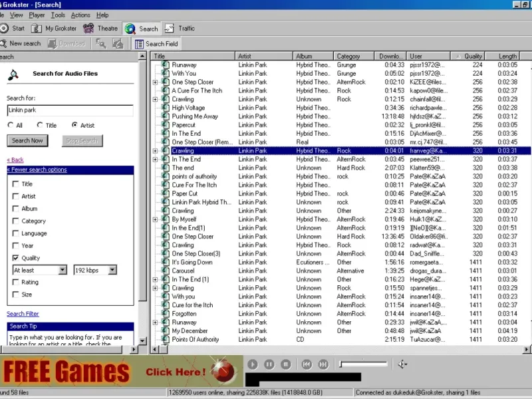Click the Stop Search button

point(82,140)
